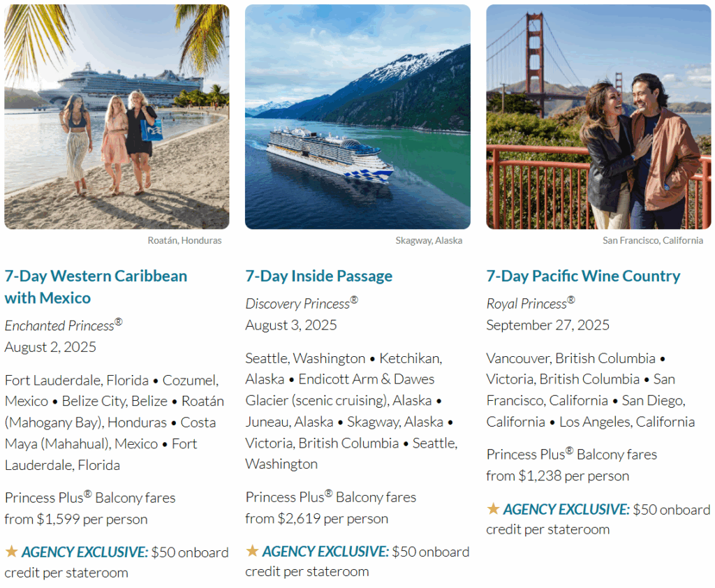Click the $1,238 per person fare
This screenshot has width=715, height=588.
tap(573, 476)
